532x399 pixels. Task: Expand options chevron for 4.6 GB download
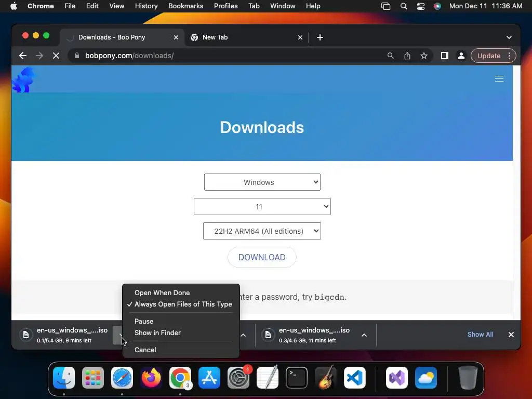click(x=364, y=335)
